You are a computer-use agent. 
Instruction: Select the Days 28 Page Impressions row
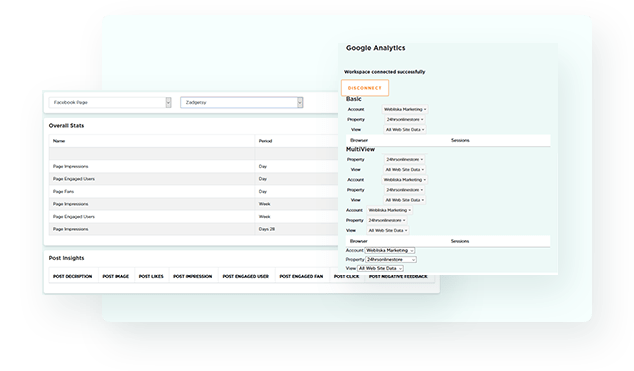193,229
